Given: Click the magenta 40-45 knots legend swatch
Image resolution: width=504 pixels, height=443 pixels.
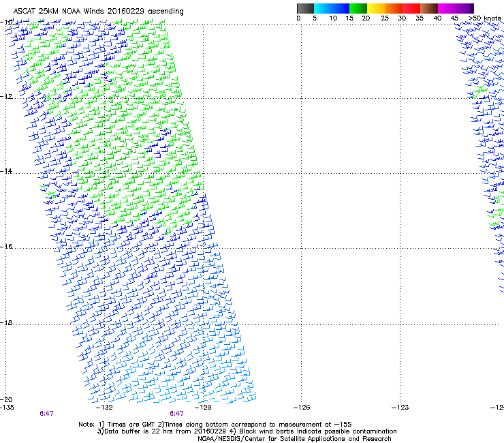Looking at the screenshot, I should [x=447, y=8].
